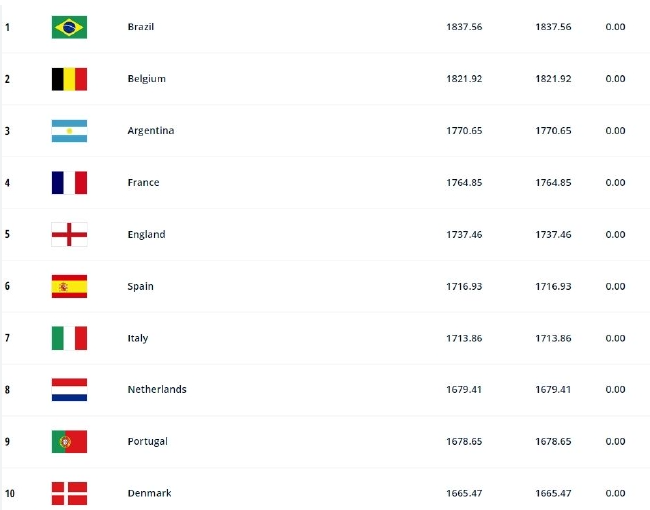Image resolution: width=650 pixels, height=510 pixels.
Task: Select the England team name
Action: coord(147,235)
